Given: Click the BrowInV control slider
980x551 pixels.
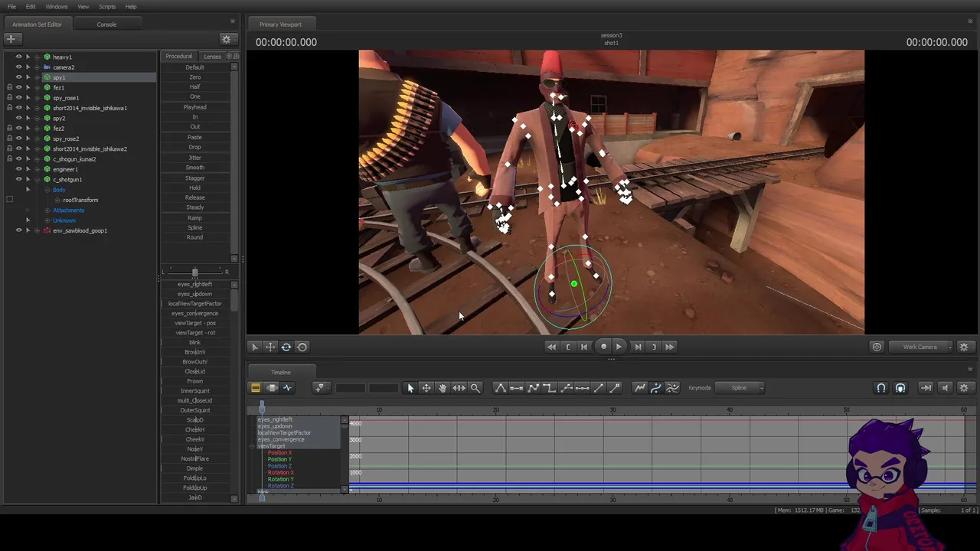Looking at the screenshot, I should (x=194, y=352).
